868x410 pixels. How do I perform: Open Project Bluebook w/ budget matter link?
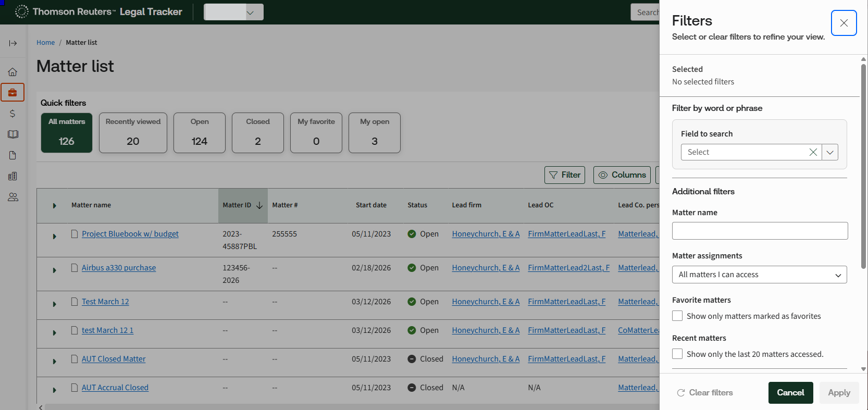coord(130,234)
